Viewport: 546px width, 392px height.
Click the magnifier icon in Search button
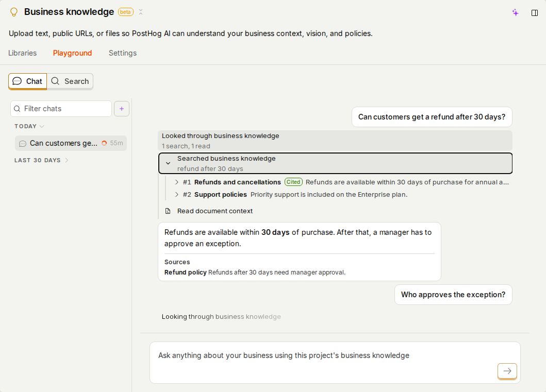tap(55, 81)
